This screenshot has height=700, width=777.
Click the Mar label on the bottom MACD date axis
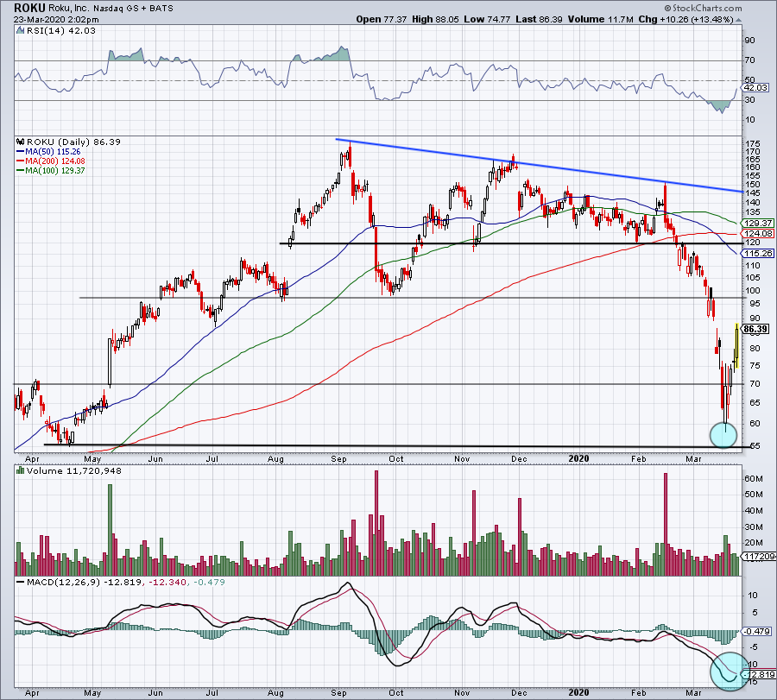tap(693, 692)
